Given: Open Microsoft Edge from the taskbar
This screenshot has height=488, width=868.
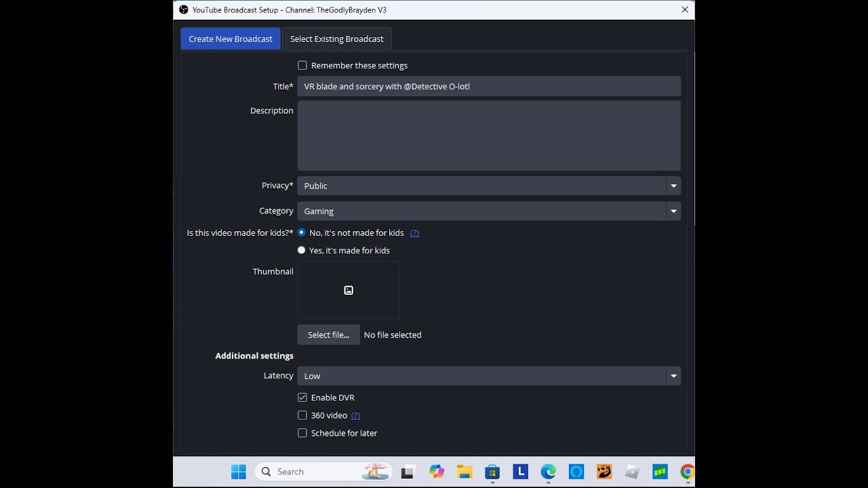Looking at the screenshot, I should (x=548, y=472).
